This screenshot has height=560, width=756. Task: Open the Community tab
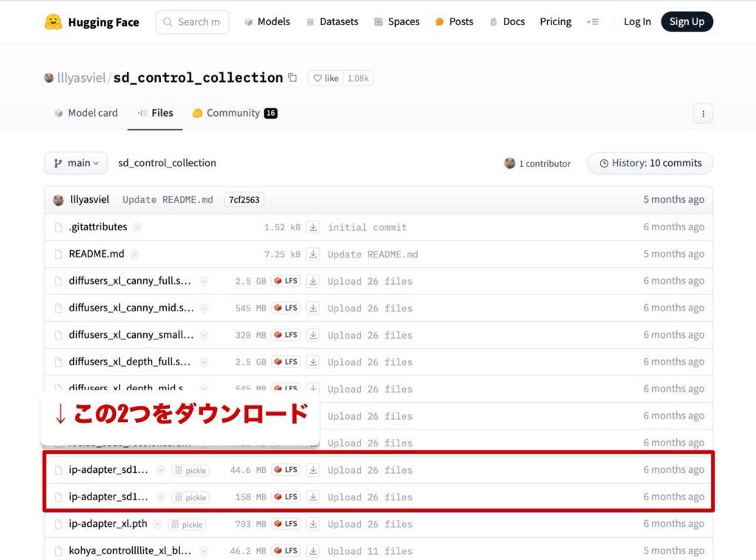click(x=233, y=113)
